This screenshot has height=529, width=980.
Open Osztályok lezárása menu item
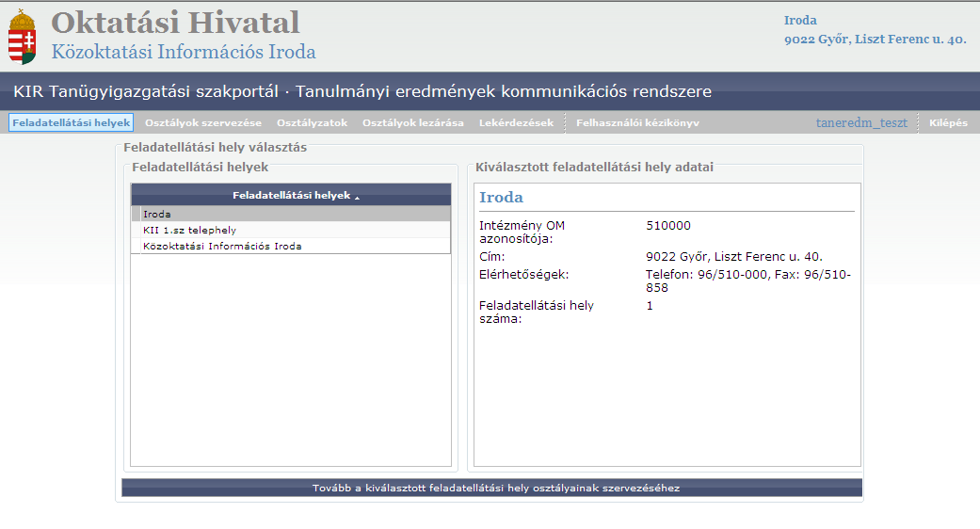413,122
